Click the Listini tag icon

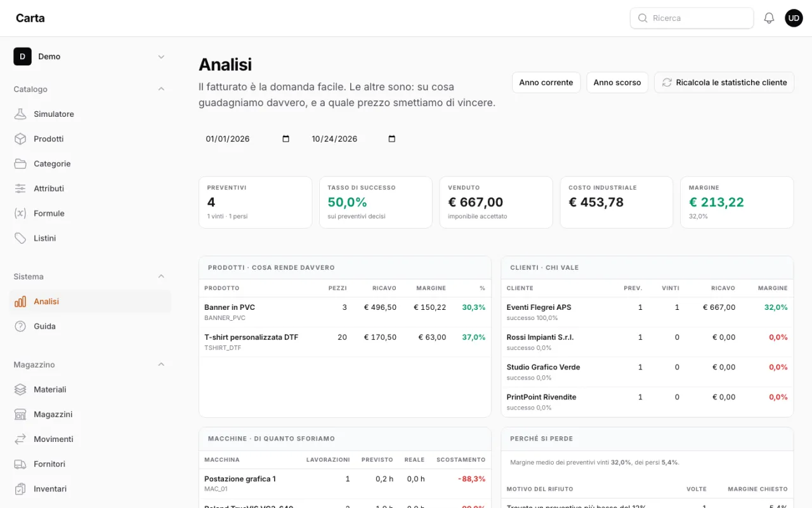(x=20, y=238)
